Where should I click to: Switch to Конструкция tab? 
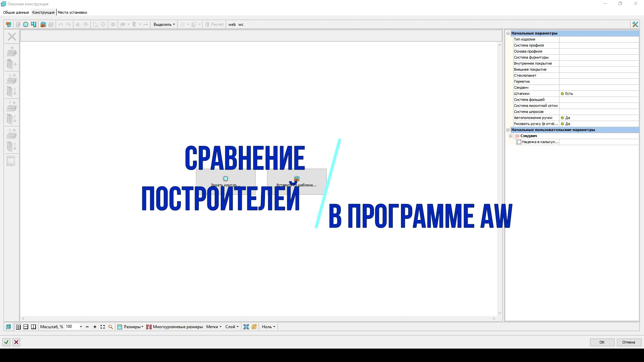(x=43, y=12)
